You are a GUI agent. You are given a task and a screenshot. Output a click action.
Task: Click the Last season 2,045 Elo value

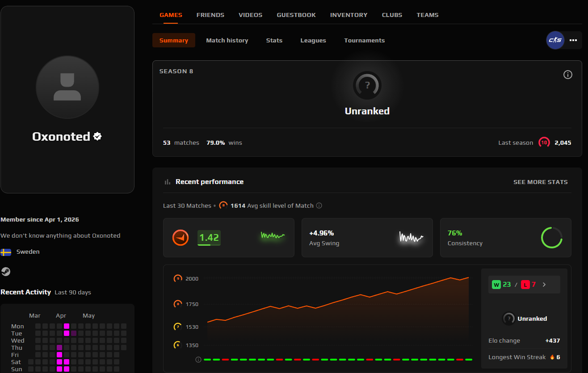(563, 142)
